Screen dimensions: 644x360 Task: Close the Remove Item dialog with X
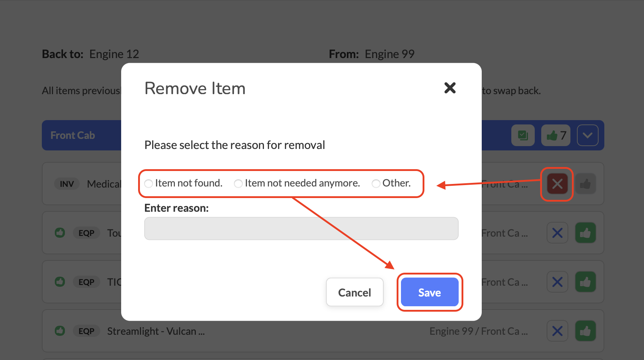[x=450, y=88]
